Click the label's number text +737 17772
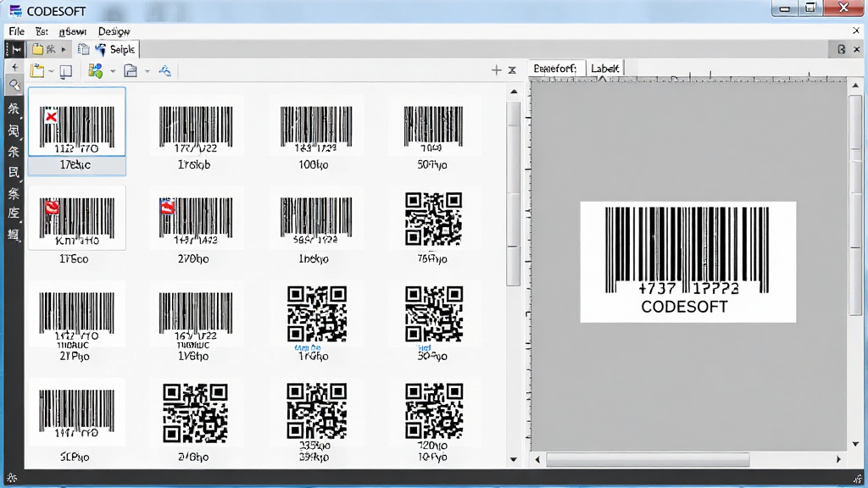Screen dimensions: 868x488 (688, 288)
